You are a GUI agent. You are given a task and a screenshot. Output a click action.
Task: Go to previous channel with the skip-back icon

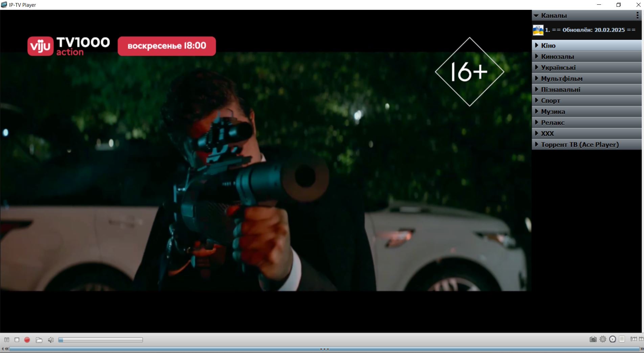634,339
